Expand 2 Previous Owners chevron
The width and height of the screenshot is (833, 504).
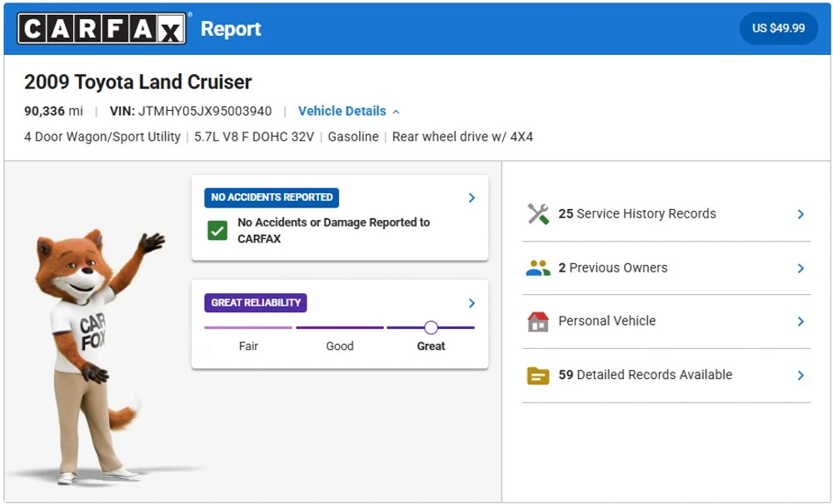[801, 268]
